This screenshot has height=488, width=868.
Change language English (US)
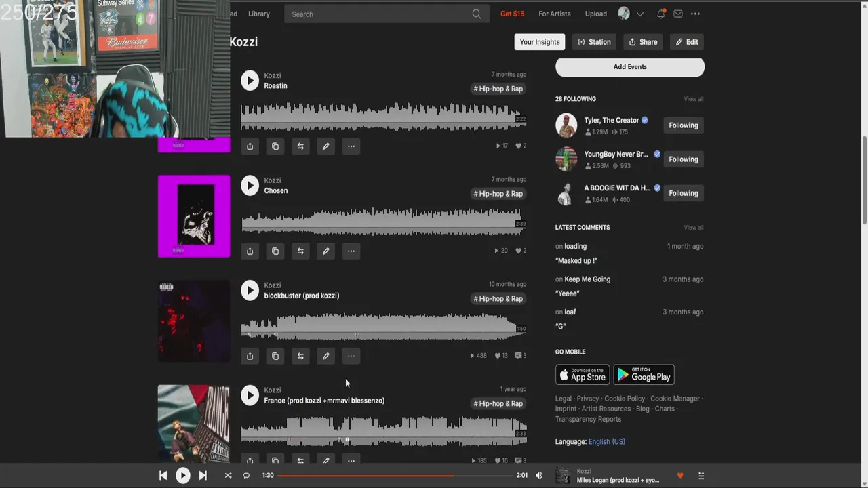(x=606, y=442)
